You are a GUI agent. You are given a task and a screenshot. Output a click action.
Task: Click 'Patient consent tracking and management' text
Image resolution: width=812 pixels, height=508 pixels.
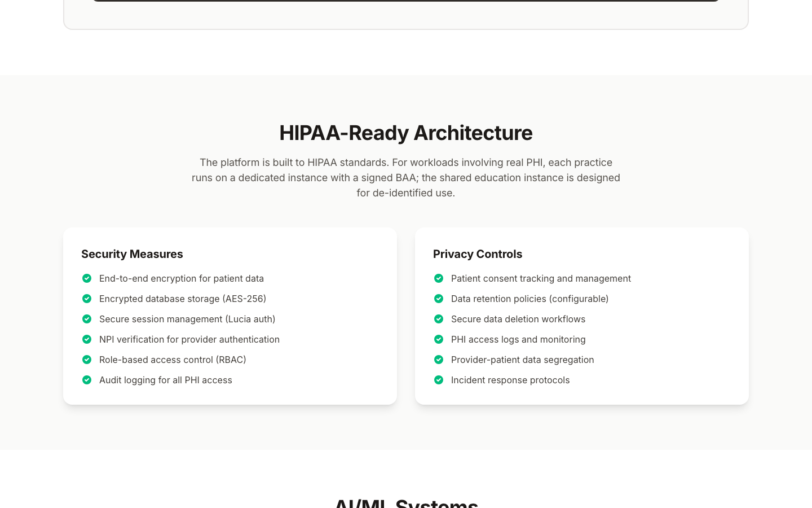pyautogui.click(x=541, y=278)
